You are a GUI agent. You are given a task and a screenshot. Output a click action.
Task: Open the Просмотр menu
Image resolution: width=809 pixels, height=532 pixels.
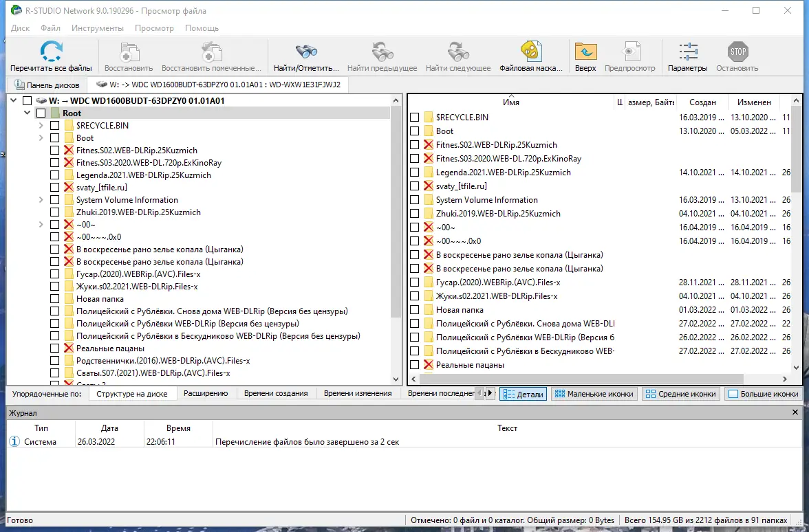154,27
